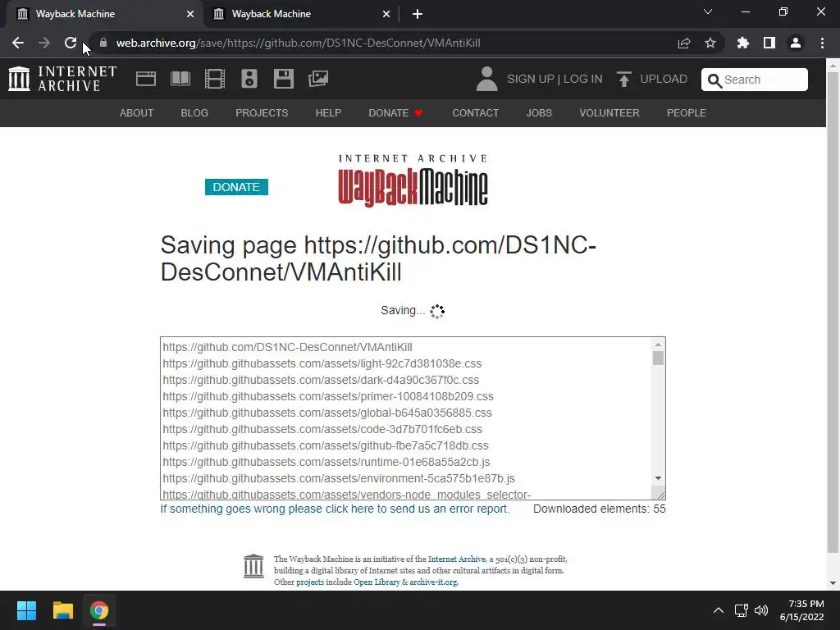Click the LOG IN link
Screen dimensions: 840x630
[583, 79]
